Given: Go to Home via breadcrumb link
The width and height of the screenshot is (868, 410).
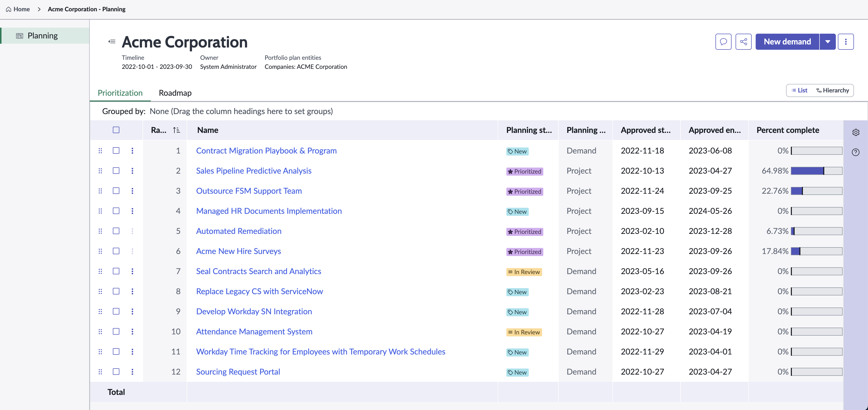Looking at the screenshot, I should tap(22, 9).
